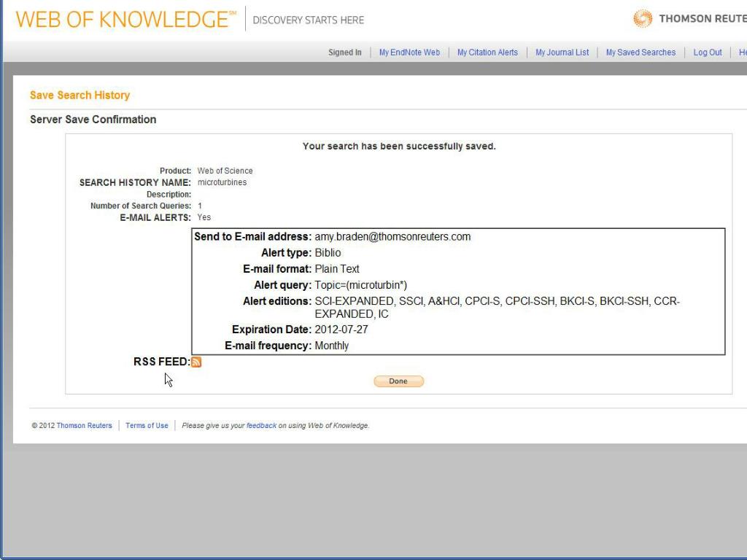Click 'Your search has been successfully saved' message
The width and height of the screenshot is (747, 560).
click(x=399, y=146)
